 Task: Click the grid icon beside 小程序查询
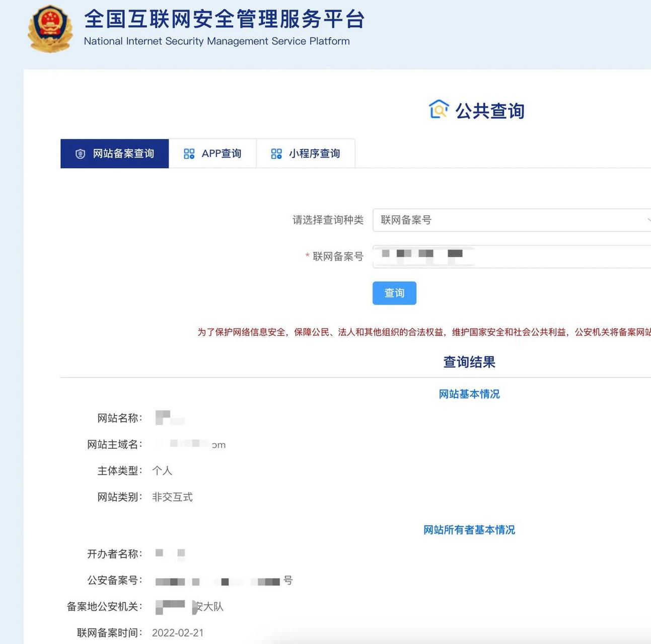click(276, 154)
